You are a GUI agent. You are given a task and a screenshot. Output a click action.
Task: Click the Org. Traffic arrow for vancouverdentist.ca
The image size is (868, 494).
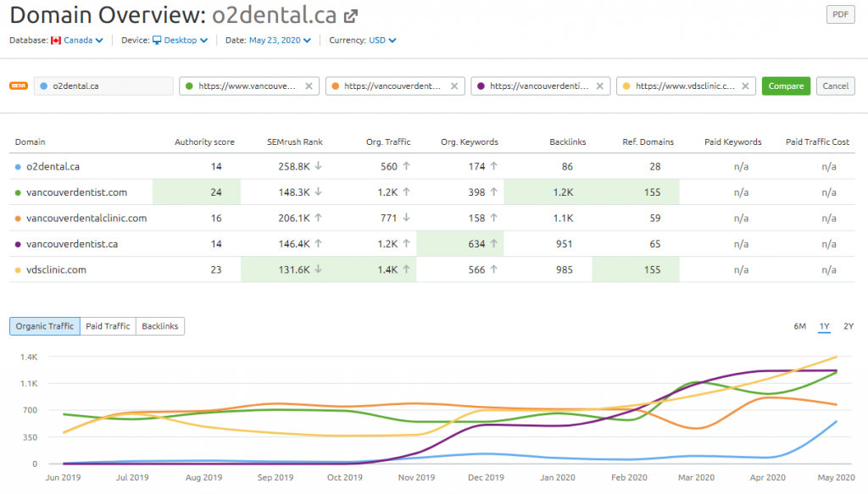(406, 243)
